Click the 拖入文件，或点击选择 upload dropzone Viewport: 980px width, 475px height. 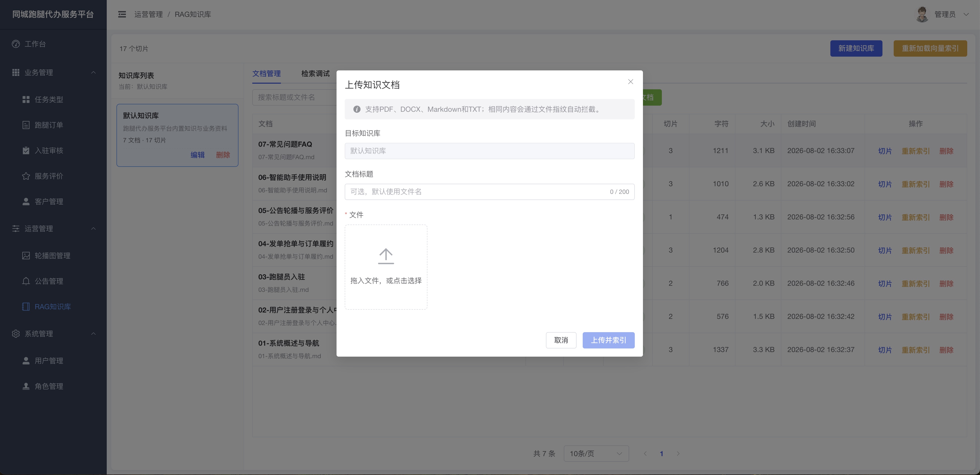[x=386, y=267]
